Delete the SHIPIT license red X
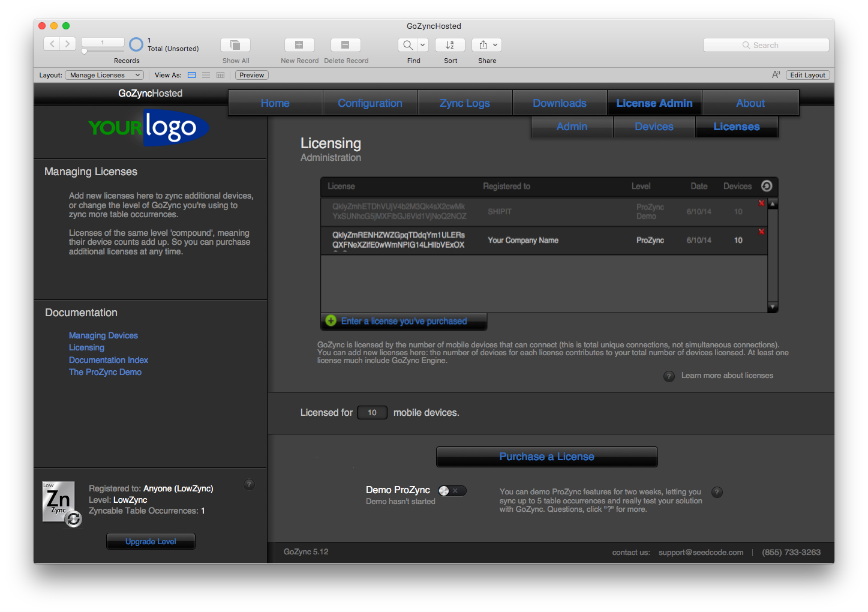This screenshot has height=612, width=868. [x=761, y=203]
